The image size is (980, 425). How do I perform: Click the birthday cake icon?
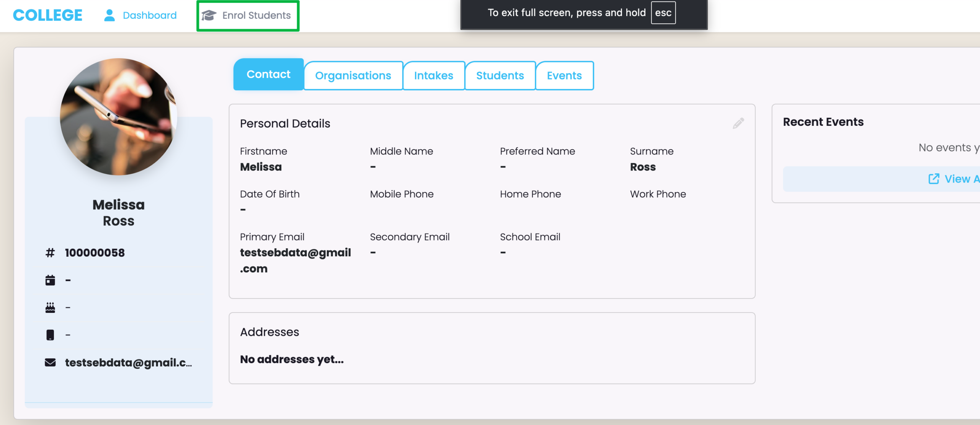coord(50,308)
